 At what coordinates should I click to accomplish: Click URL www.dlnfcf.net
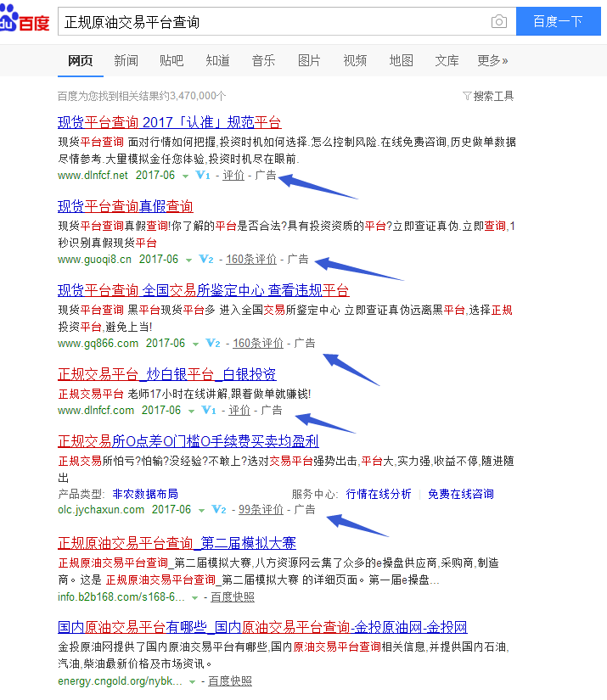(93, 175)
